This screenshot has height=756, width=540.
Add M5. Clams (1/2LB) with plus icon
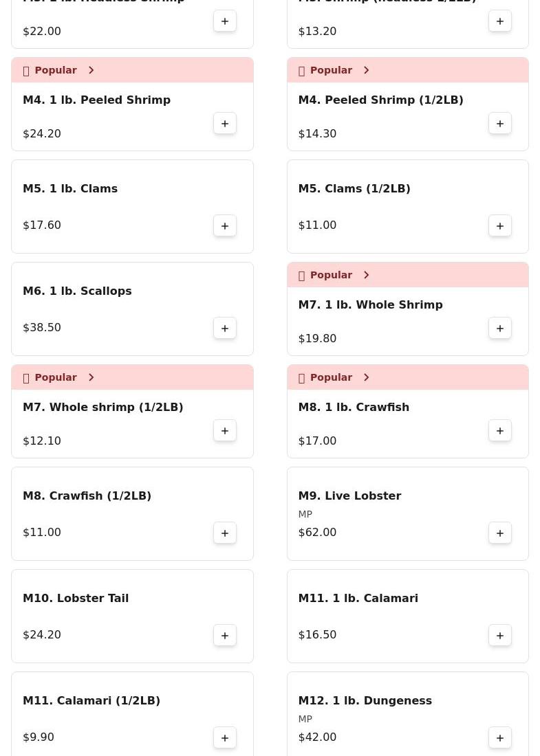[500, 226]
